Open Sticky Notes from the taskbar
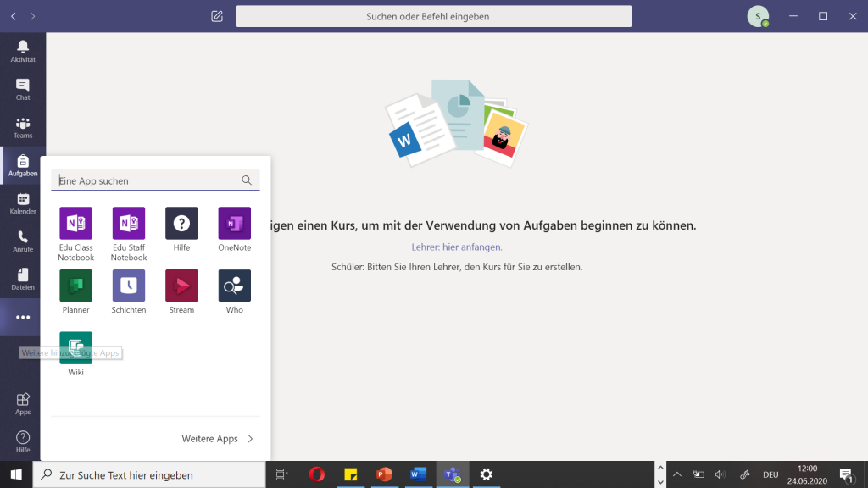This screenshot has height=488, width=868. [x=350, y=474]
